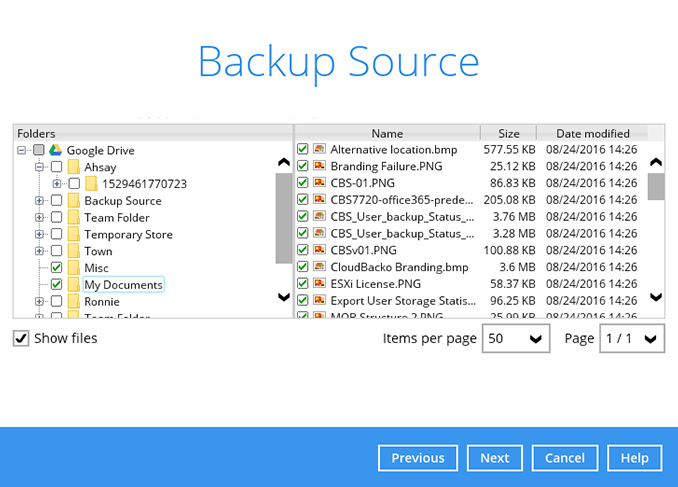Check the Backup Source folder checkbox
The height and width of the screenshot is (487, 678).
pyautogui.click(x=56, y=201)
